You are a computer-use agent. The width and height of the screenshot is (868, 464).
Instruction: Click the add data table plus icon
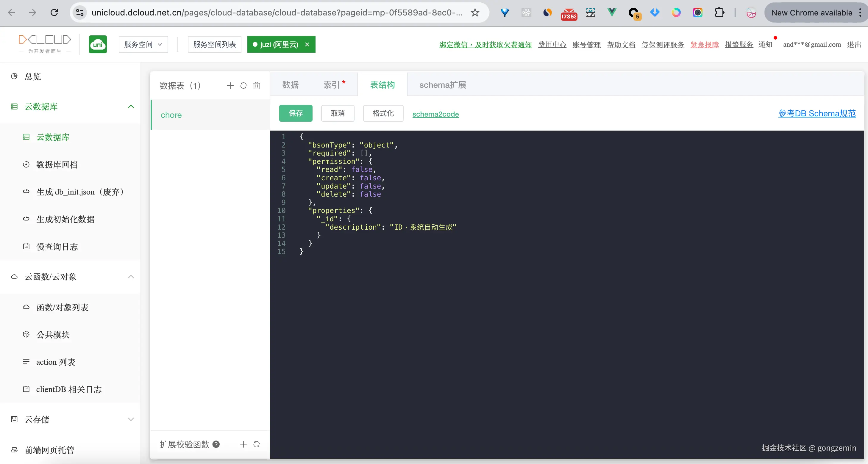[x=230, y=86]
